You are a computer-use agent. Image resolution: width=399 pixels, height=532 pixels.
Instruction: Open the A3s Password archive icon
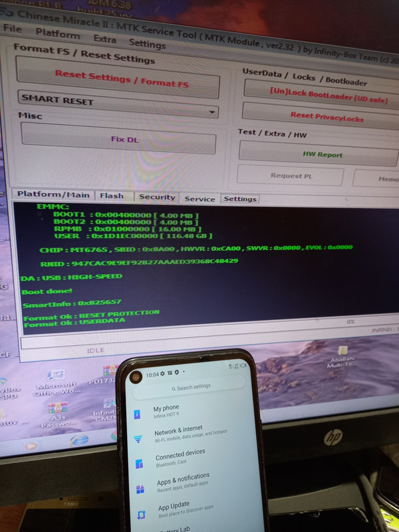pyautogui.click(x=58, y=415)
